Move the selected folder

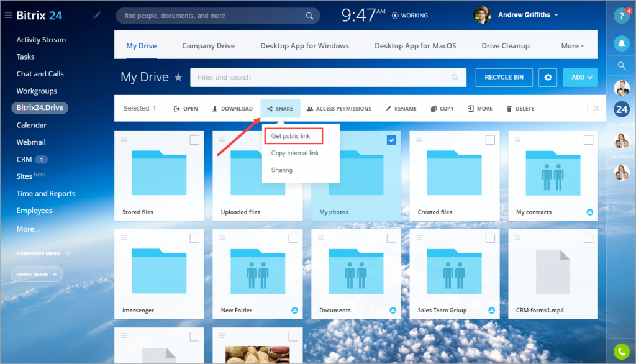[480, 109]
